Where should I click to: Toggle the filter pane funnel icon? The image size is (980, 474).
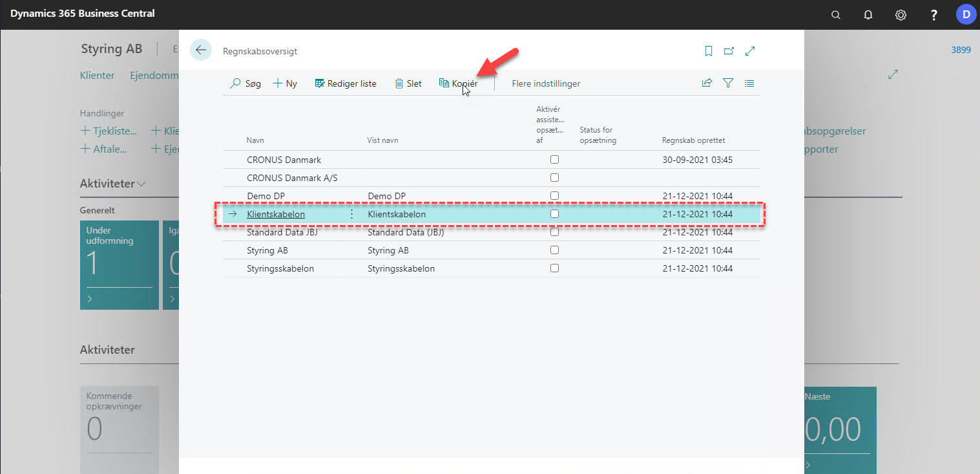(728, 83)
